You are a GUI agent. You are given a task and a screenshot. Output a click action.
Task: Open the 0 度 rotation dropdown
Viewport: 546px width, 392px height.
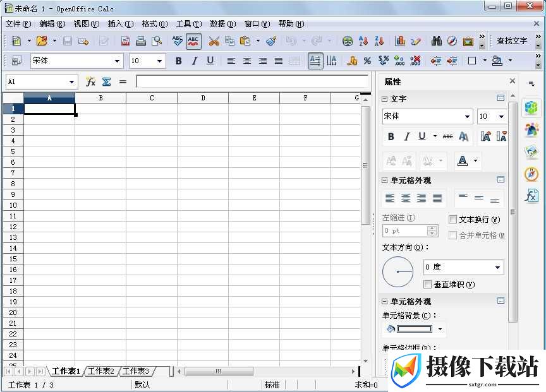coord(497,268)
